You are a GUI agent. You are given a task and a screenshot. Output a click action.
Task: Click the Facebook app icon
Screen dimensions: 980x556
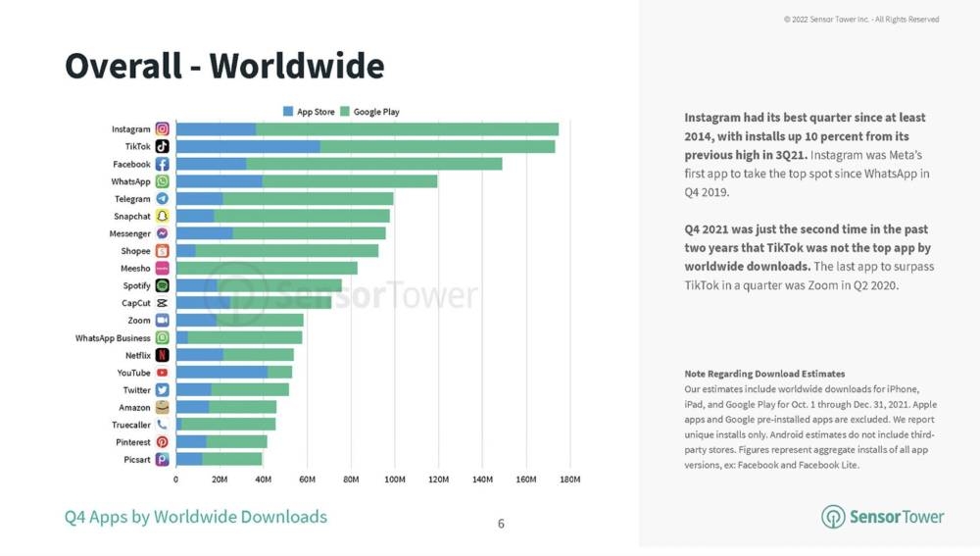click(x=162, y=164)
